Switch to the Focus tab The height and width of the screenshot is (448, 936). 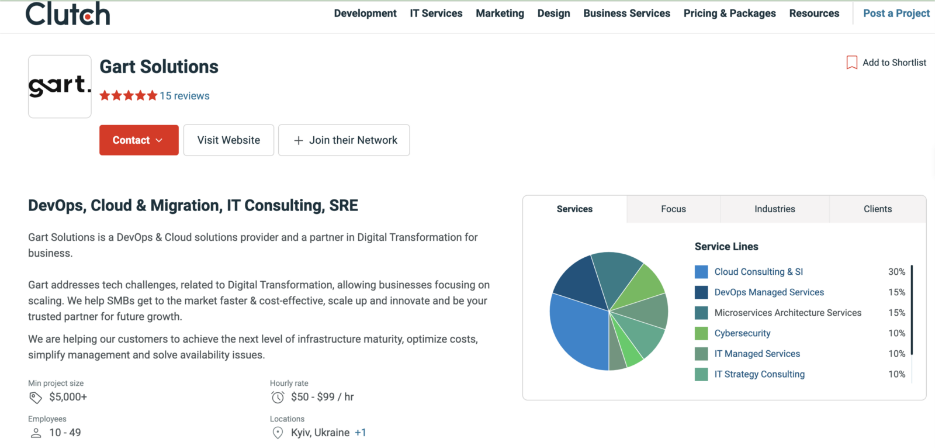tap(673, 209)
